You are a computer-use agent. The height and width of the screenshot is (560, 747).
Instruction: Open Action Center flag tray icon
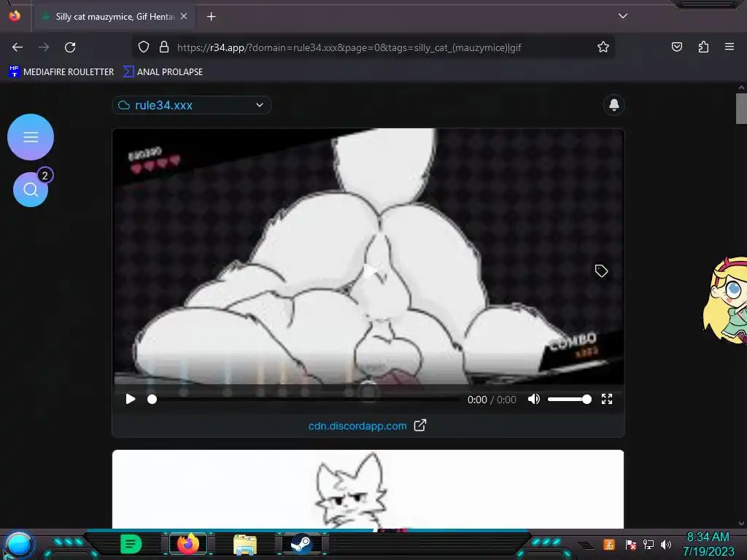pyautogui.click(x=630, y=544)
